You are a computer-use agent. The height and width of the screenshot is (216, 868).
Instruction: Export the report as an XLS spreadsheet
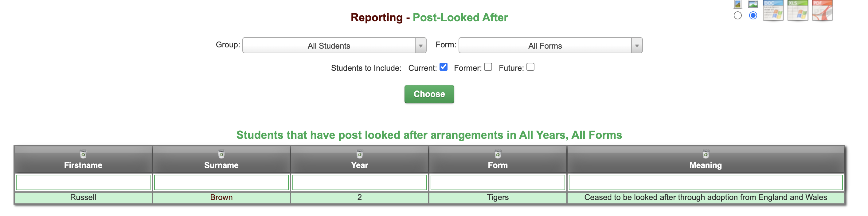[x=798, y=10]
